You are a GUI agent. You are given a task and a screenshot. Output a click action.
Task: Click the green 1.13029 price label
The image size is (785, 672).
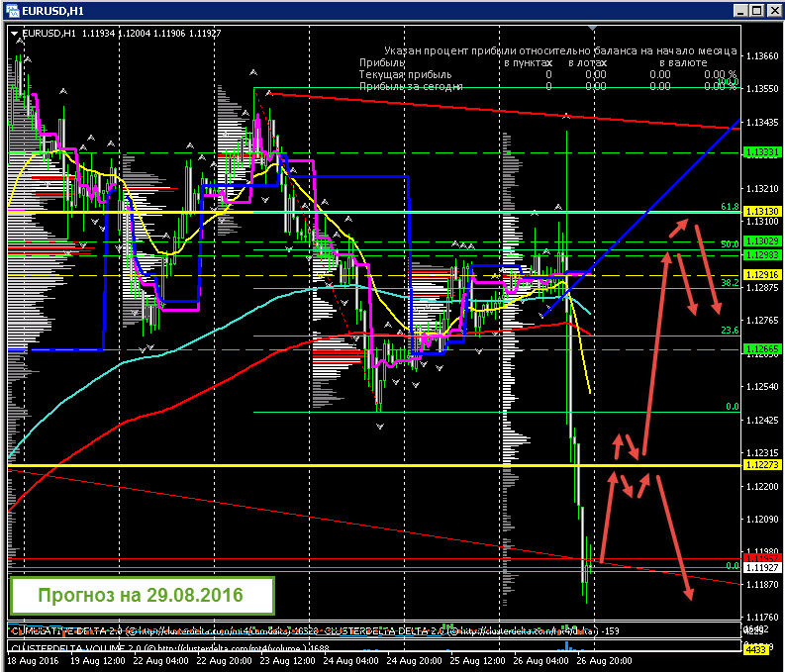coord(762,241)
